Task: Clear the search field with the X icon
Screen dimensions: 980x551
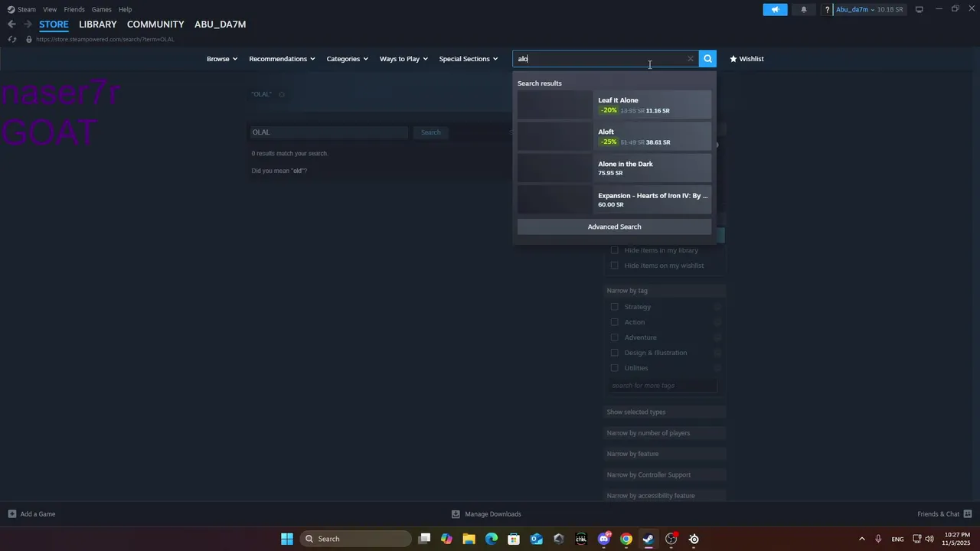Action: (691, 58)
